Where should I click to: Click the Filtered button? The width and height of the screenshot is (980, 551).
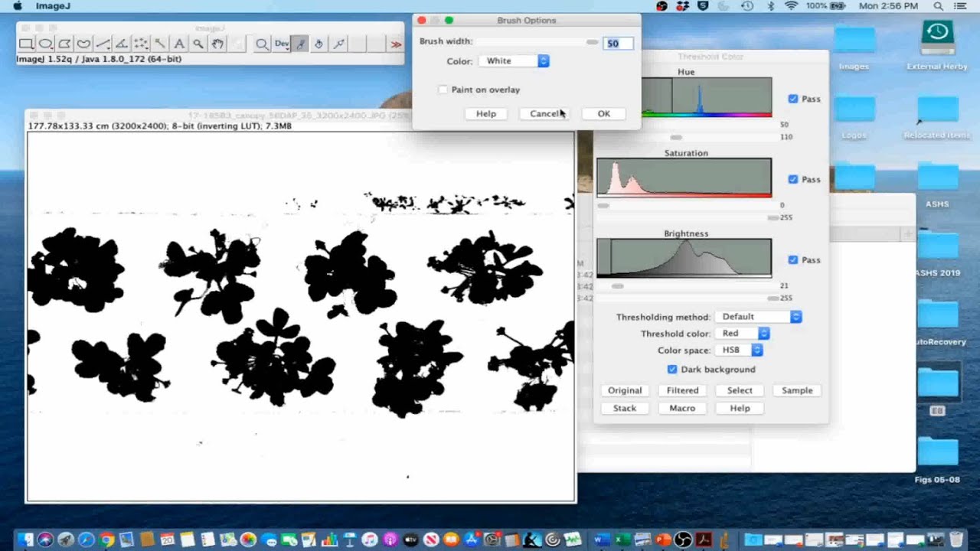(682, 390)
